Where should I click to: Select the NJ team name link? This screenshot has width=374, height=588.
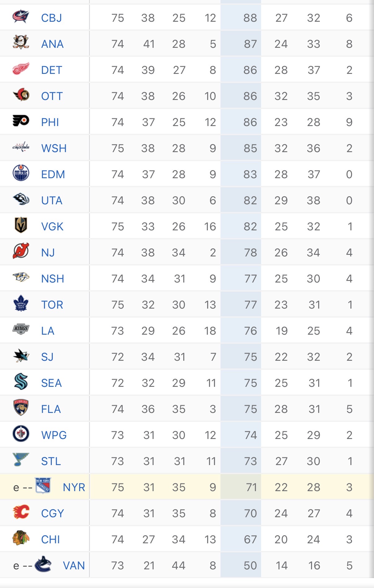point(48,253)
